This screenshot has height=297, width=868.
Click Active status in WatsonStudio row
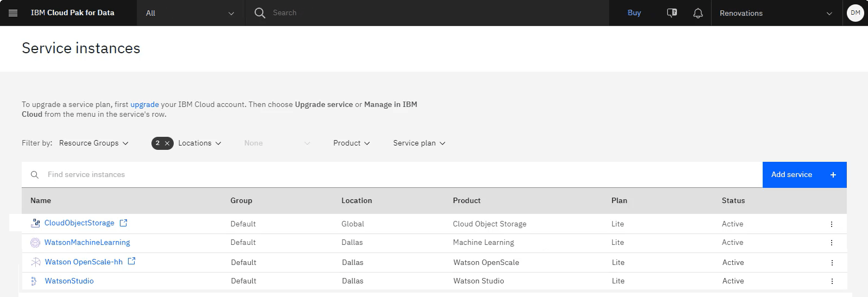click(x=733, y=281)
